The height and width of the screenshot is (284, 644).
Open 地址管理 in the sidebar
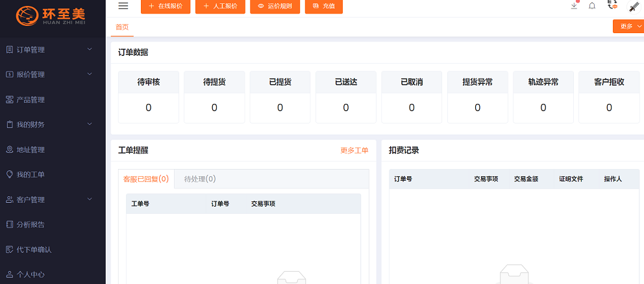coord(31,149)
